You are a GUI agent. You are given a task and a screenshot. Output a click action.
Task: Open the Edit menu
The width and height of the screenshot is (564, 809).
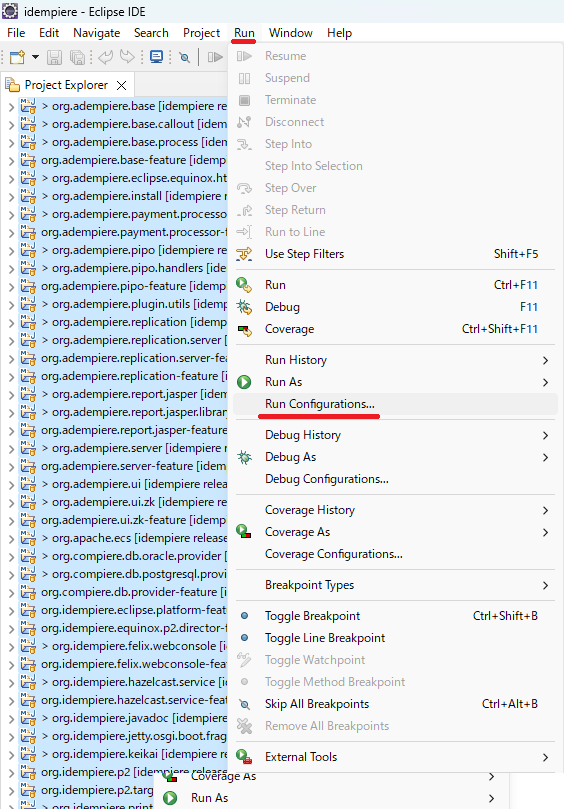pos(49,33)
